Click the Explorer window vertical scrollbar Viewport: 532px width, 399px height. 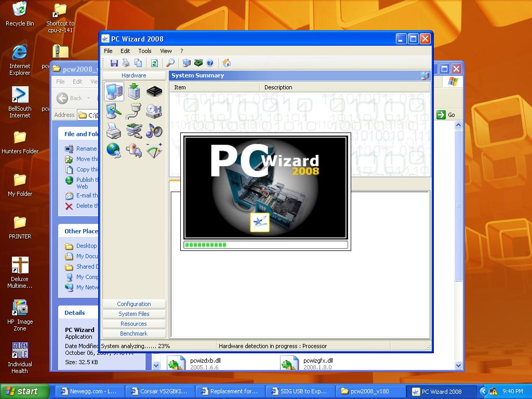click(x=458, y=205)
